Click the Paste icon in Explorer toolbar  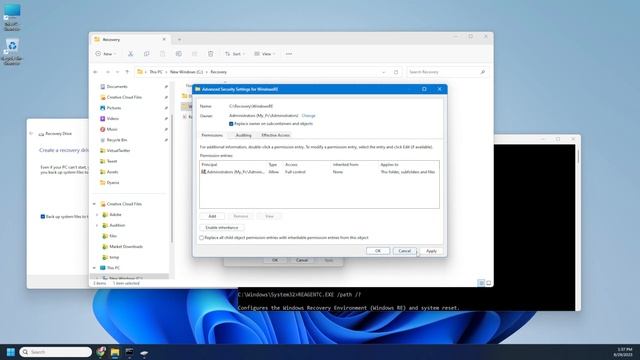click(162, 54)
